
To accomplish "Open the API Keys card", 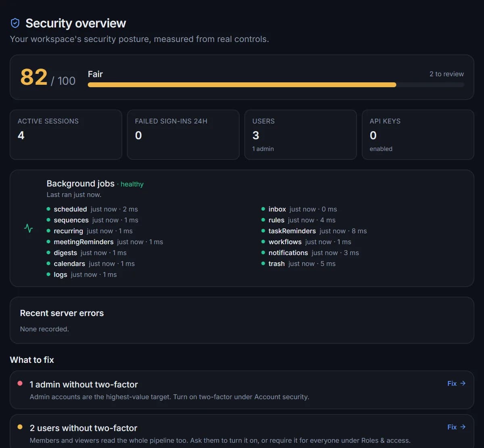I will pyautogui.click(x=418, y=135).
